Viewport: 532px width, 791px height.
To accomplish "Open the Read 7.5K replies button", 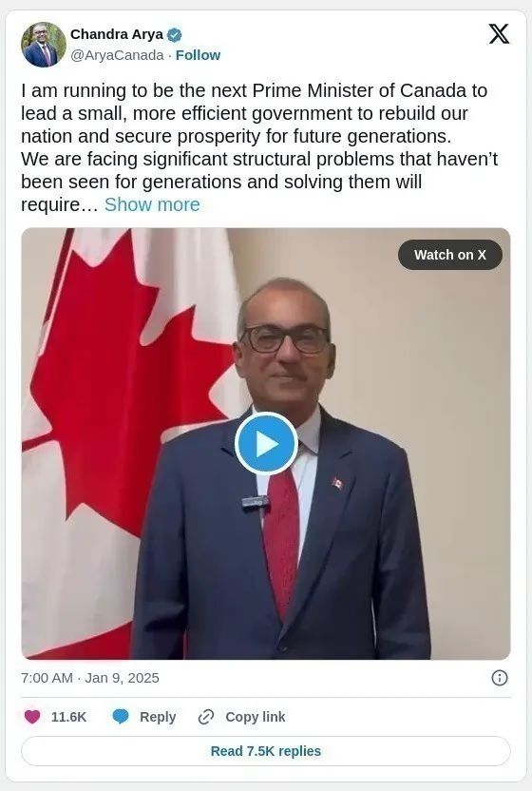I will point(266,751).
